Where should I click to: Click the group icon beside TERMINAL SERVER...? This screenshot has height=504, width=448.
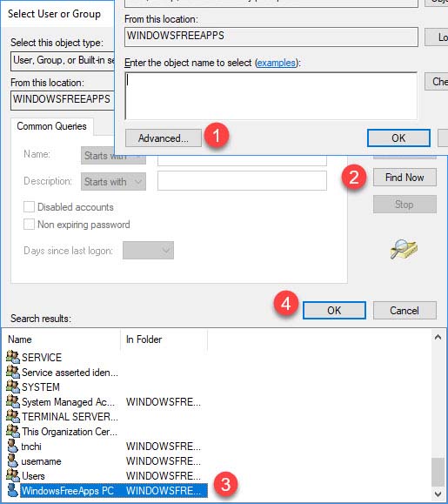[x=13, y=415]
